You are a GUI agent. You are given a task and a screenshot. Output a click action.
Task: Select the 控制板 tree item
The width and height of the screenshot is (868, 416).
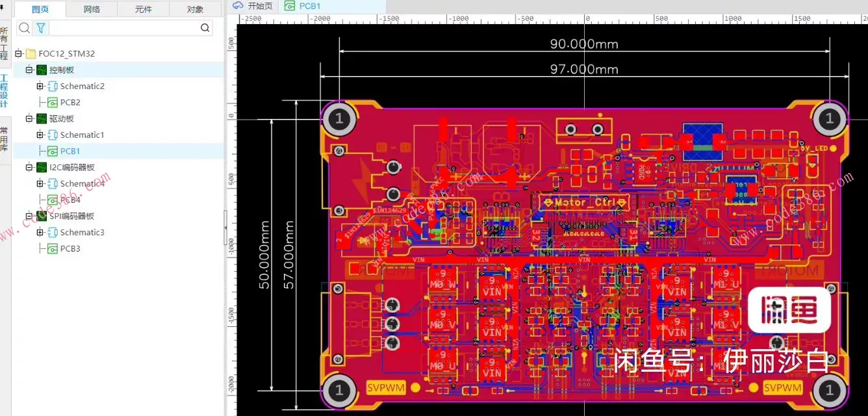[62, 70]
